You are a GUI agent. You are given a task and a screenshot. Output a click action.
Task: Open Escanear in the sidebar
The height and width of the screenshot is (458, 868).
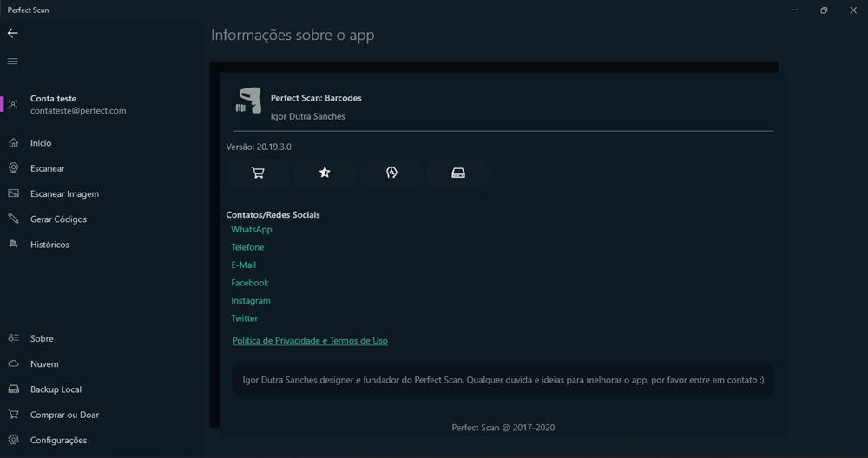(x=102, y=168)
